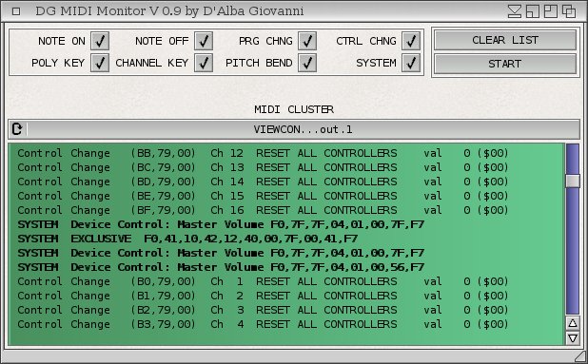Click the list scrollbar thumb

(x=572, y=181)
